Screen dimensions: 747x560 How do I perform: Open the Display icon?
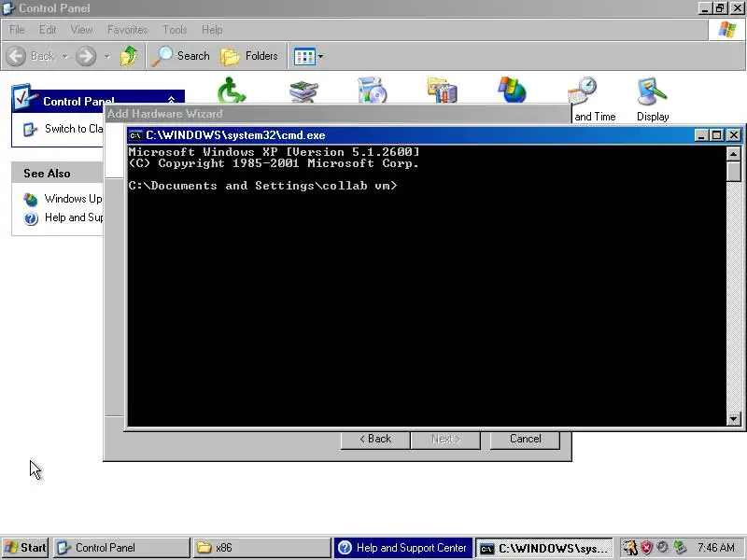(652, 91)
